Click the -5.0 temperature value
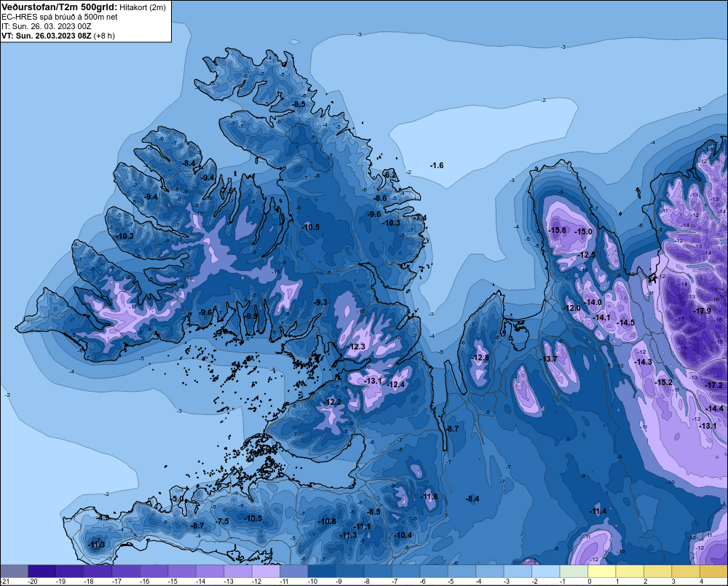Viewport: 728px width, 586px height. [x=178, y=499]
